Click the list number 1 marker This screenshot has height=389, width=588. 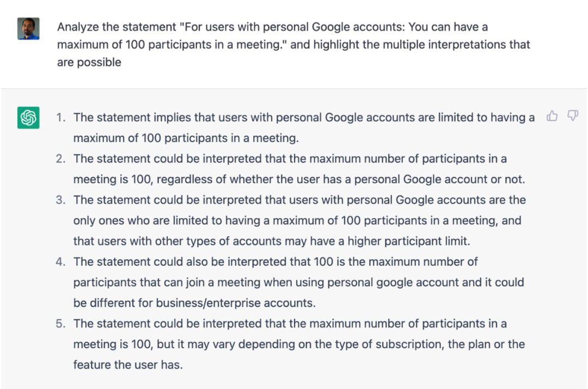pos(61,118)
